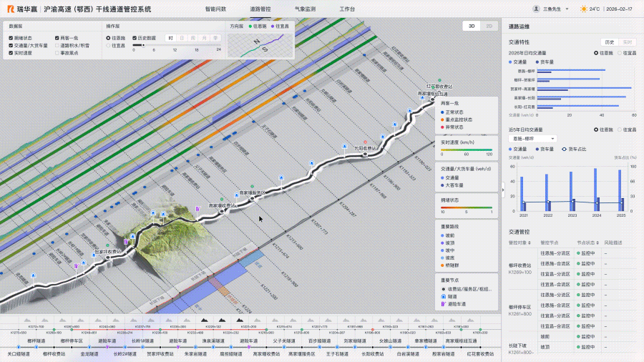This screenshot has height=362, width=644.
Task: Click the user avatar icon
Action: [x=536, y=9]
